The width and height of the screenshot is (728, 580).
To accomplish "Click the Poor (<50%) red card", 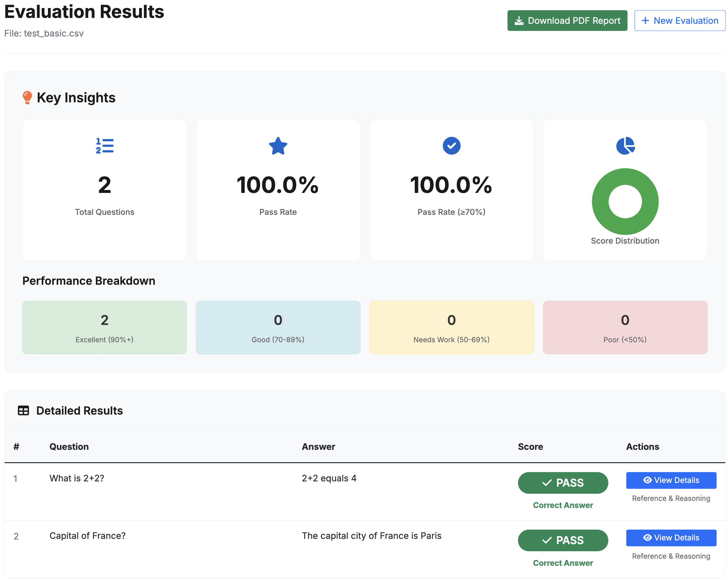I will click(625, 327).
